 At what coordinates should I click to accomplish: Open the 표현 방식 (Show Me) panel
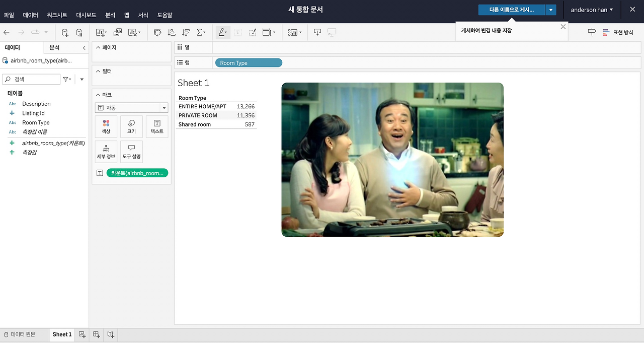[x=618, y=32]
